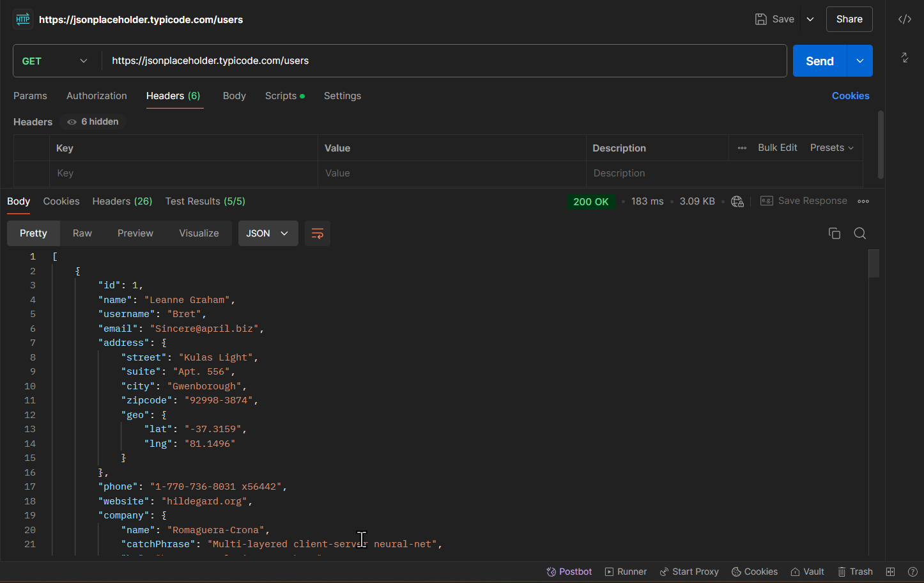Collapse the company object on line 19
The width and height of the screenshot is (924, 583).
(164, 515)
